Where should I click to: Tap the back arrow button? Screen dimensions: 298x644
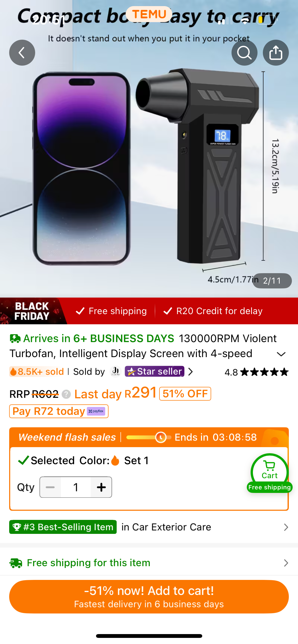pyautogui.click(x=22, y=53)
